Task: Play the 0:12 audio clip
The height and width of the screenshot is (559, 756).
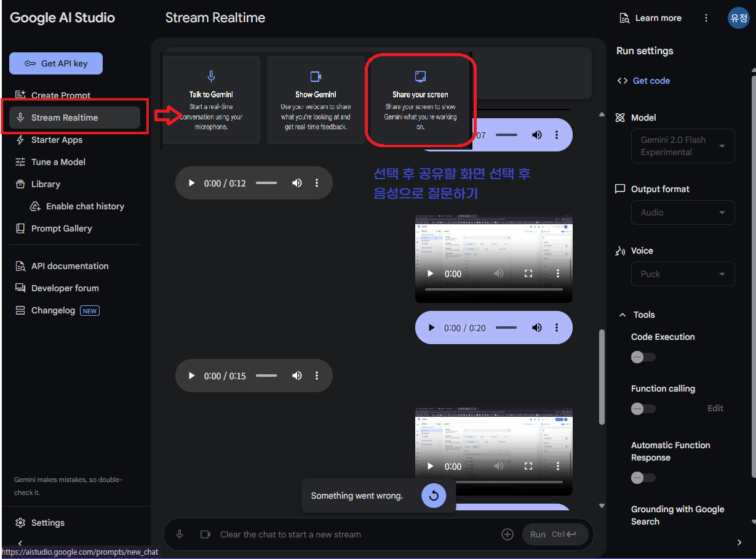Action: (191, 183)
